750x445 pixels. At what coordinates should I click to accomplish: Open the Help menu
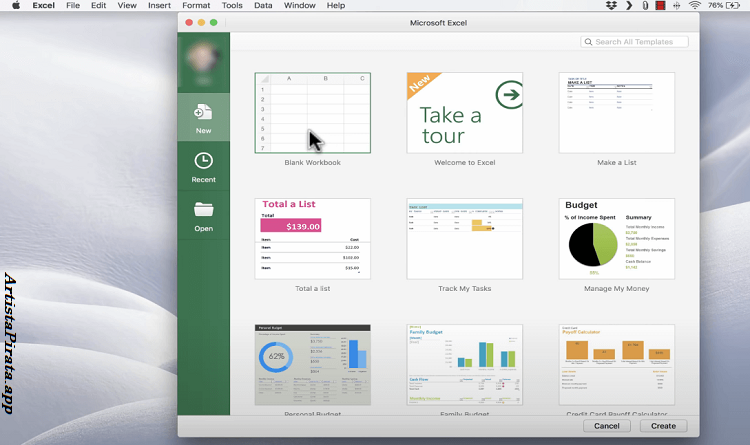click(336, 5)
